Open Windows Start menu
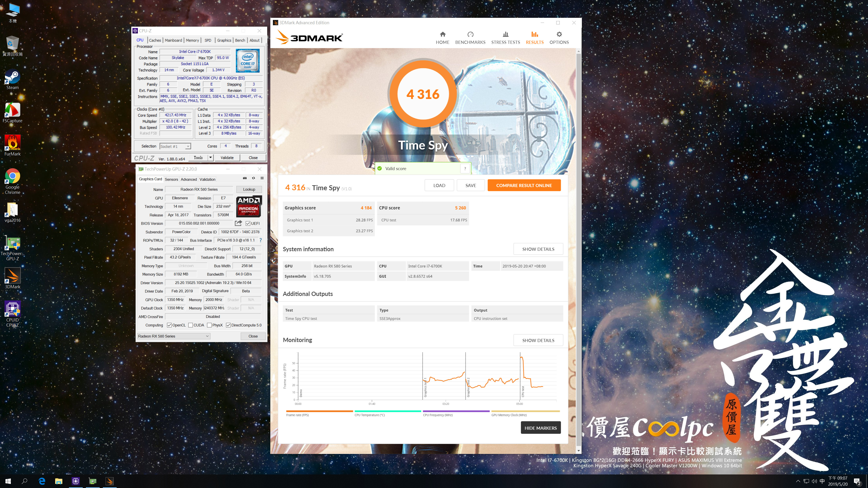Image resolution: width=868 pixels, height=488 pixels. click(8, 481)
